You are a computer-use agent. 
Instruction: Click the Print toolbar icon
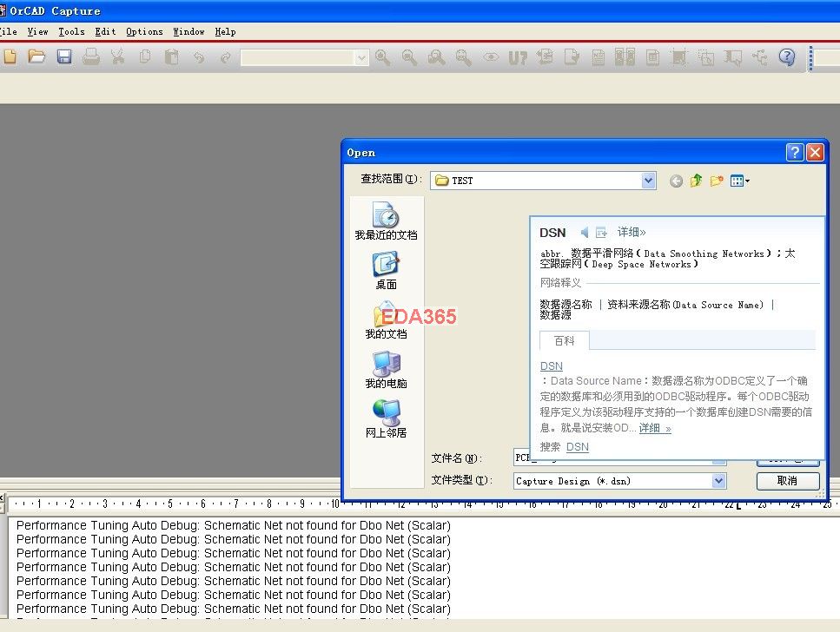(x=91, y=56)
